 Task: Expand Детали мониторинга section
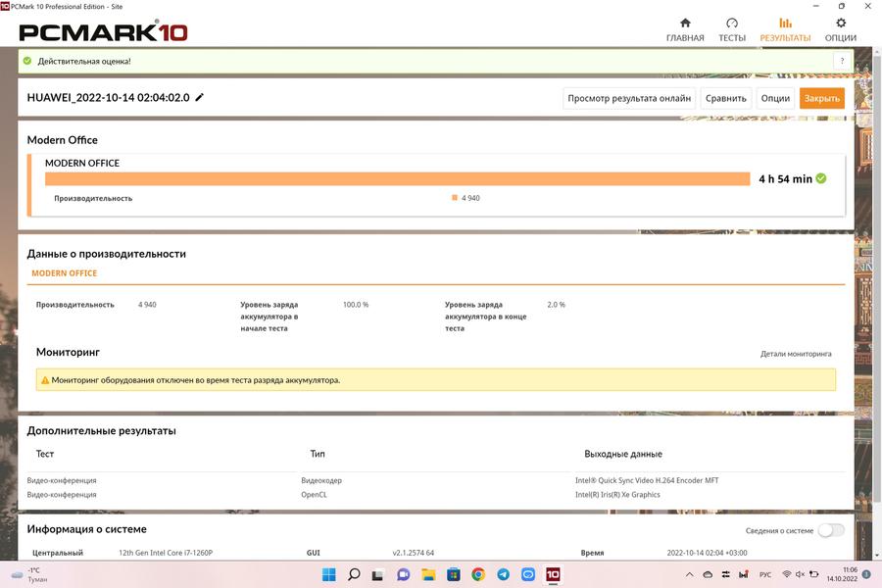(796, 354)
